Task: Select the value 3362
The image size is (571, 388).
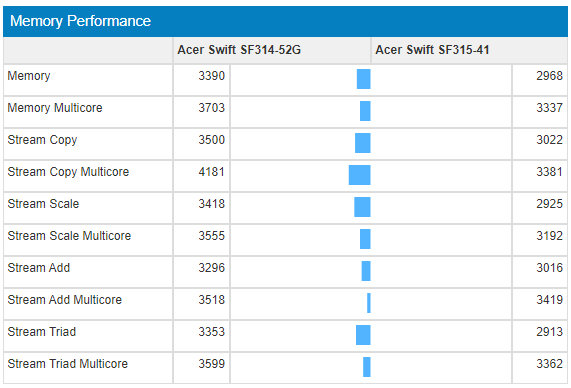Action: click(550, 364)
